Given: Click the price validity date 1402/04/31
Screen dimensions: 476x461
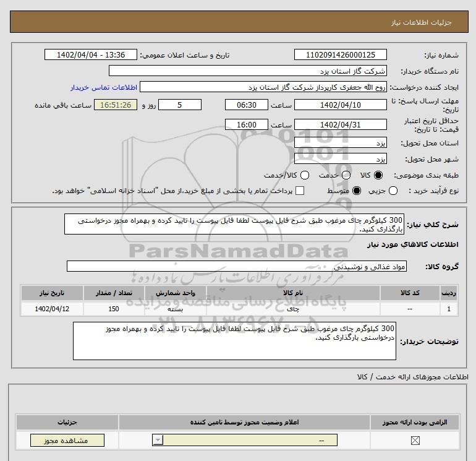Looking at the screenshot, I should pyautogui.click(x=340, y=124).
